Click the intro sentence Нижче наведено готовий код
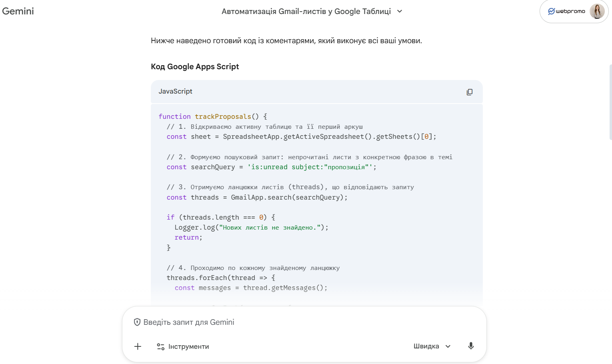This screenshot has height=364, width=612. [286, 41]
